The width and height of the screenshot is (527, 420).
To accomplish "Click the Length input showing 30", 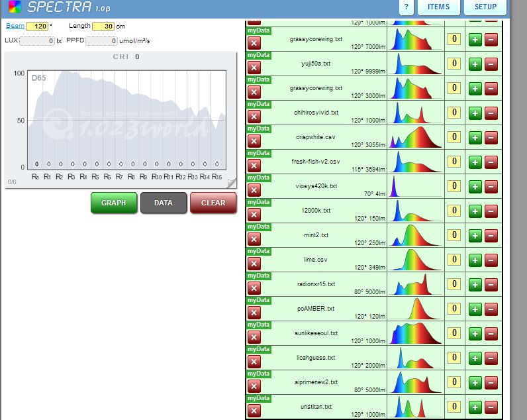I will [103, 26].
